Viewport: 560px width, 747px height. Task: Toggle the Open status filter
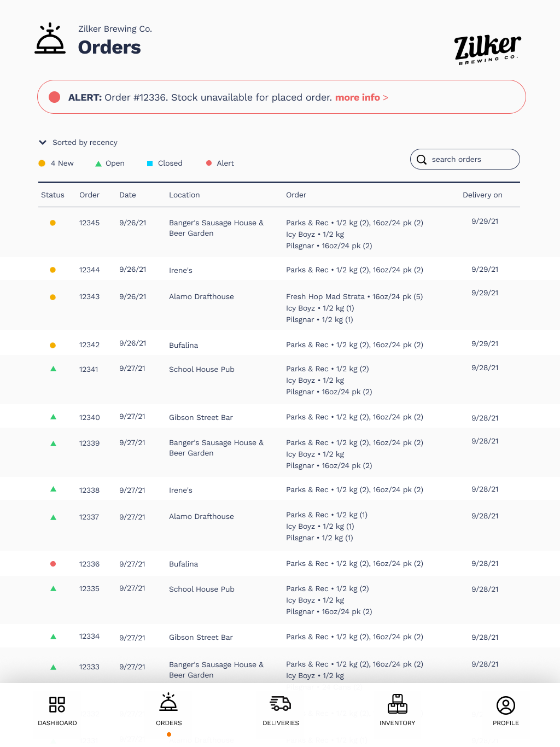[110, 164]
